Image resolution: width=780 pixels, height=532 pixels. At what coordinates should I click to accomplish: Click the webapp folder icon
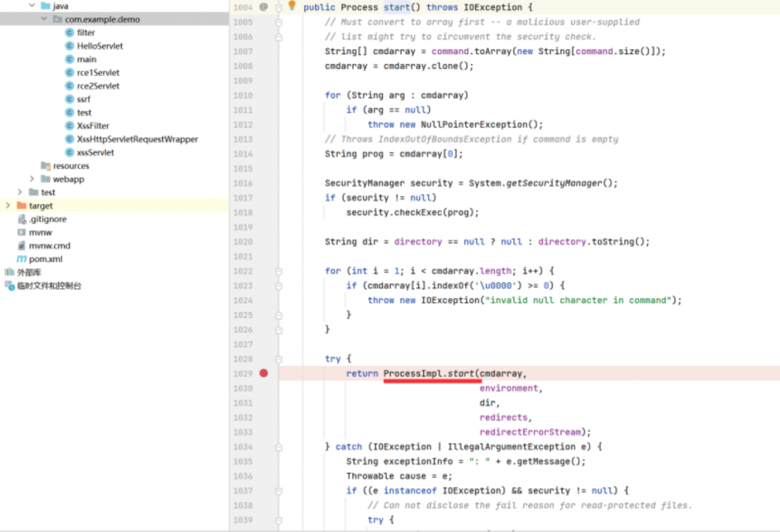coord(46,179)
